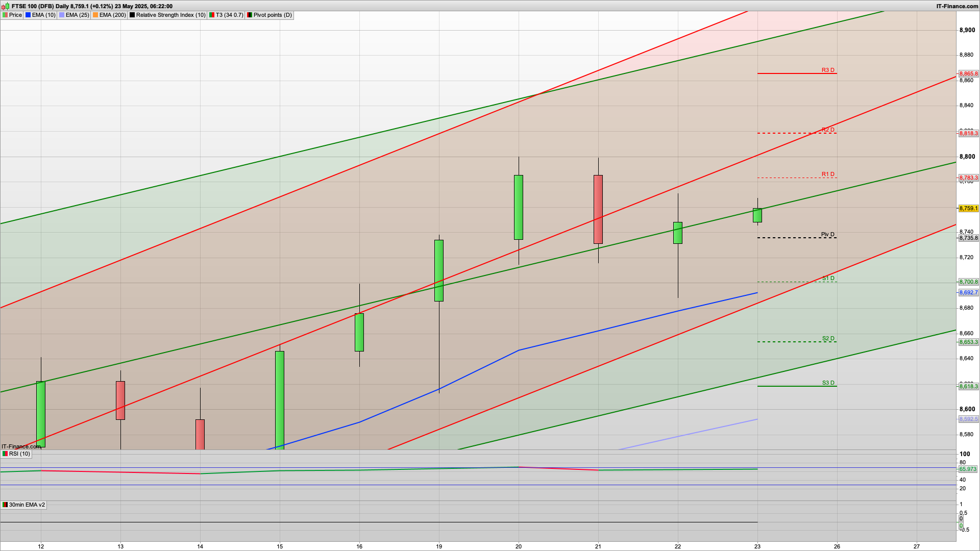Click the yellow 8,759.1 current price tag
The height and width of the screenshot is (551, 980).
(968, 208)
